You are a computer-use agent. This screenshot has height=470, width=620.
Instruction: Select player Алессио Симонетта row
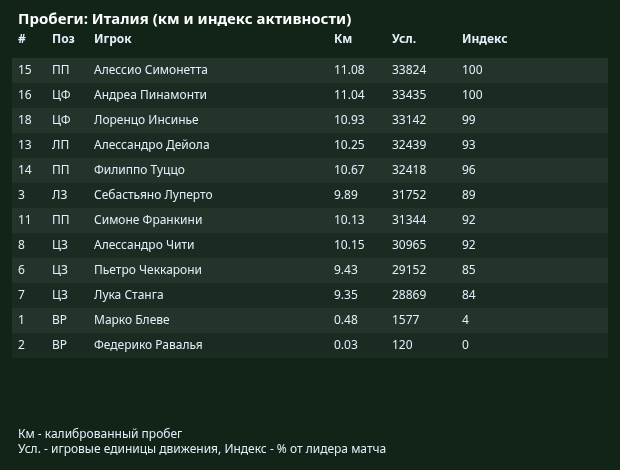coord(310,70)
